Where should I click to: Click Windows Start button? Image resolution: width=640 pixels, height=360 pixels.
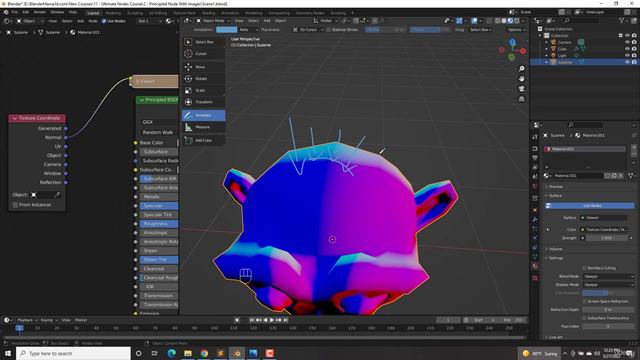tap(8, 353)
